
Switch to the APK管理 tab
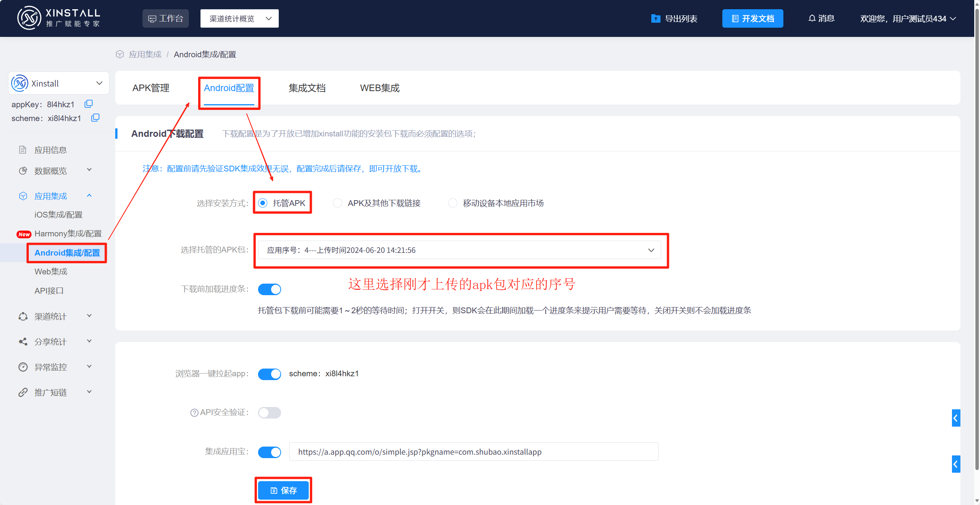click(x=151, y=88)
